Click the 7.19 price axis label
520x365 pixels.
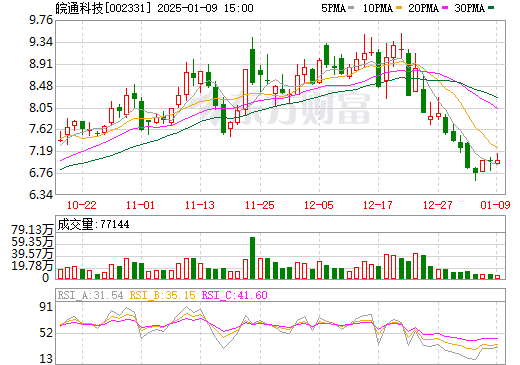pos(41,151)
